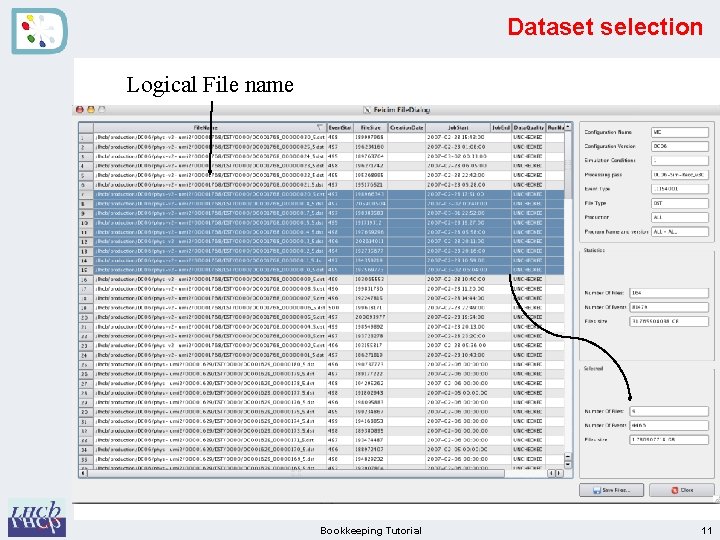Viewport: 720px width, 540px height.
Task: Click the FileSize column header
Action: (371, 127)
